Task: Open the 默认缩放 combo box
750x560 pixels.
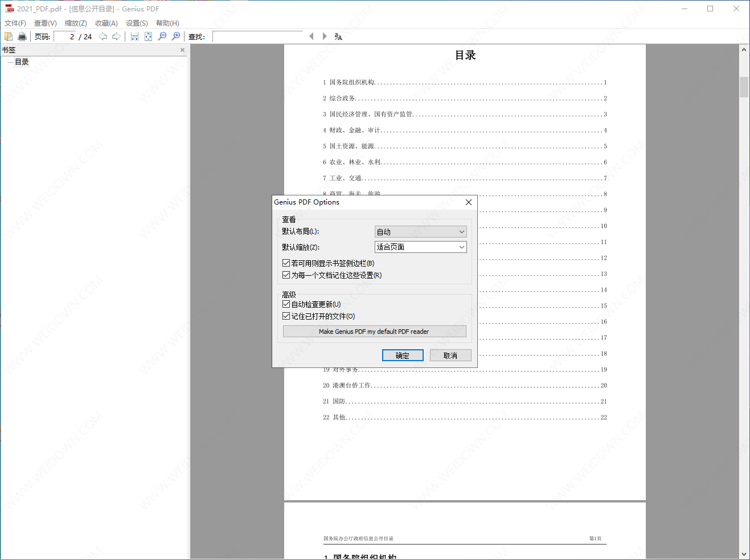Action: (421, 247)
